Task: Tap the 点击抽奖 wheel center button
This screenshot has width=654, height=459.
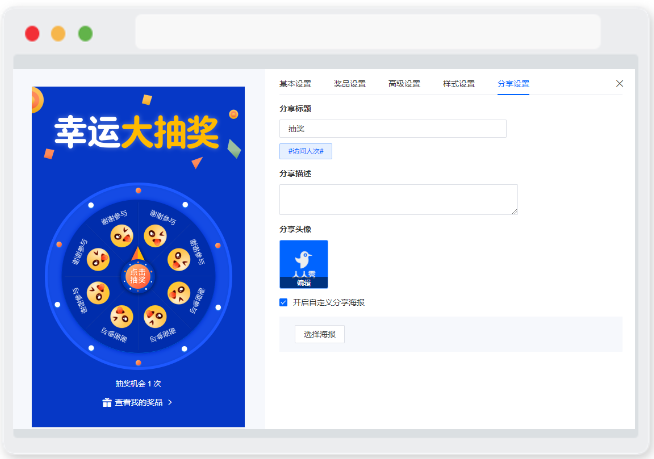Action: pos(138,276)
